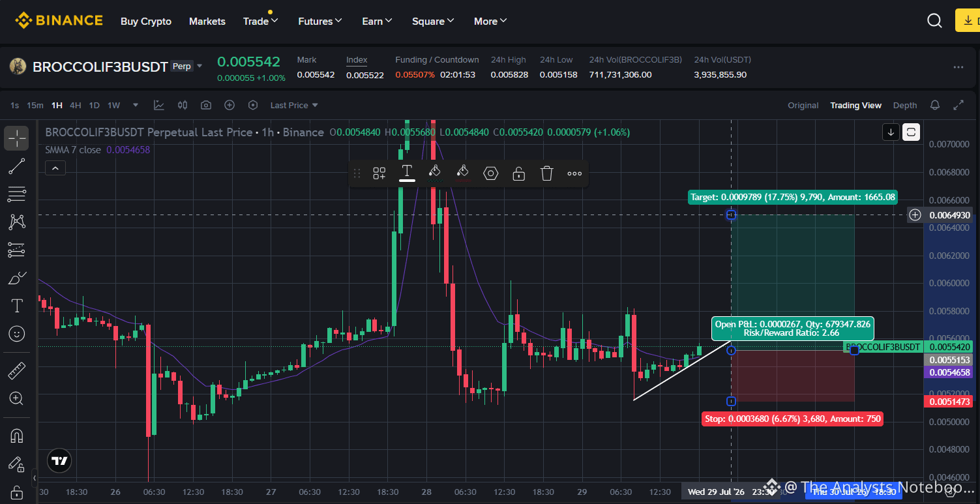Select the 1H interval
Viewport: 980px width, 504px height.
click(57, 105)
